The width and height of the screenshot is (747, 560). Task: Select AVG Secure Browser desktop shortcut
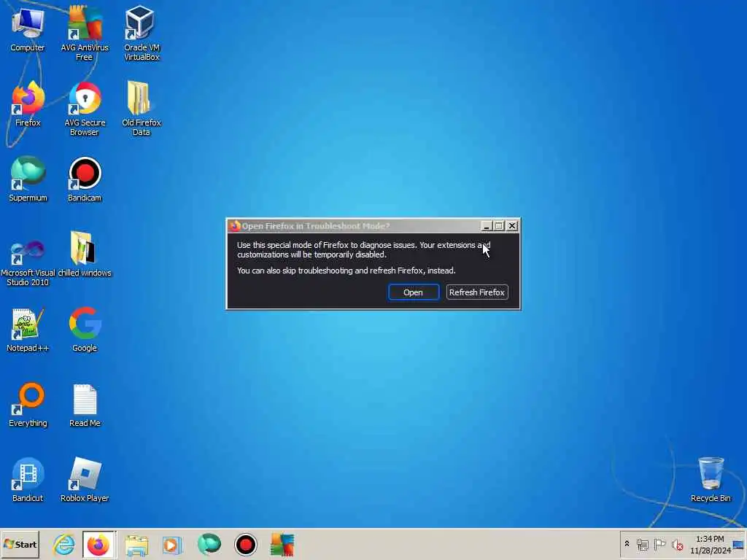pos(85,109)
